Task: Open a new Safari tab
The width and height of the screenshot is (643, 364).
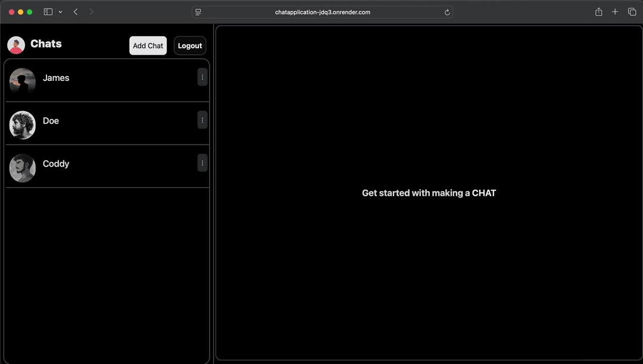Action: [x=614, y=12]
